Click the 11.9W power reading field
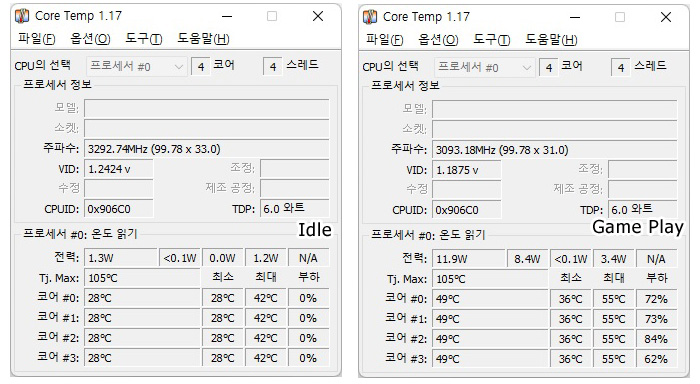The width and height of the screenshot is (700, 384). [467, 259]
